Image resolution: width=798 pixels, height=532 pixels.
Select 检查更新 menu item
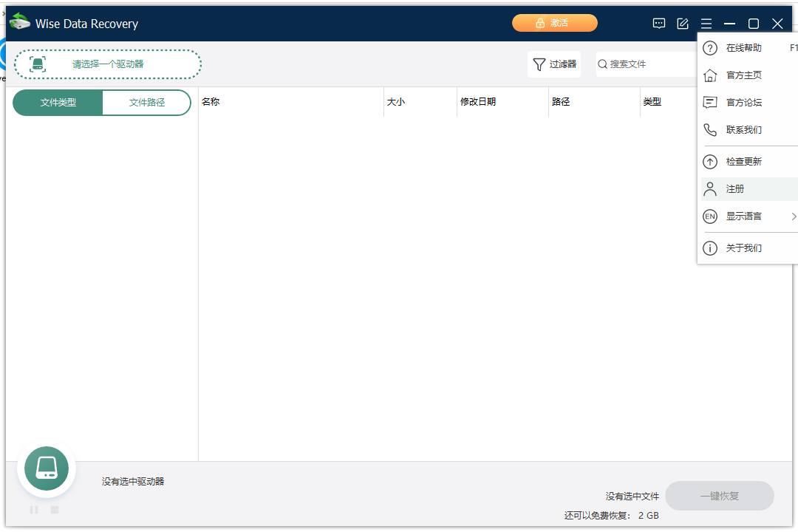[x=743, y=162]
